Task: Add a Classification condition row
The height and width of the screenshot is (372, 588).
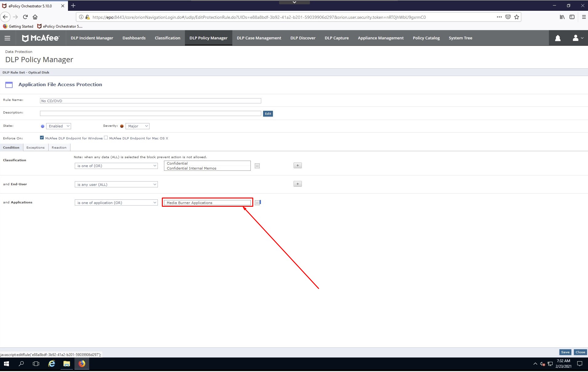Action: pyautogui.click(x=298, y=166)
